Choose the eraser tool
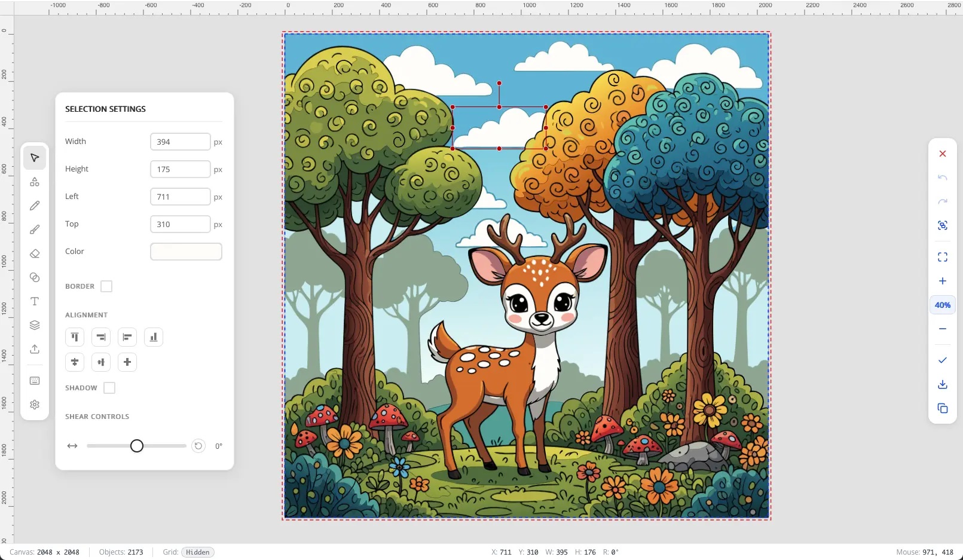 35,253
